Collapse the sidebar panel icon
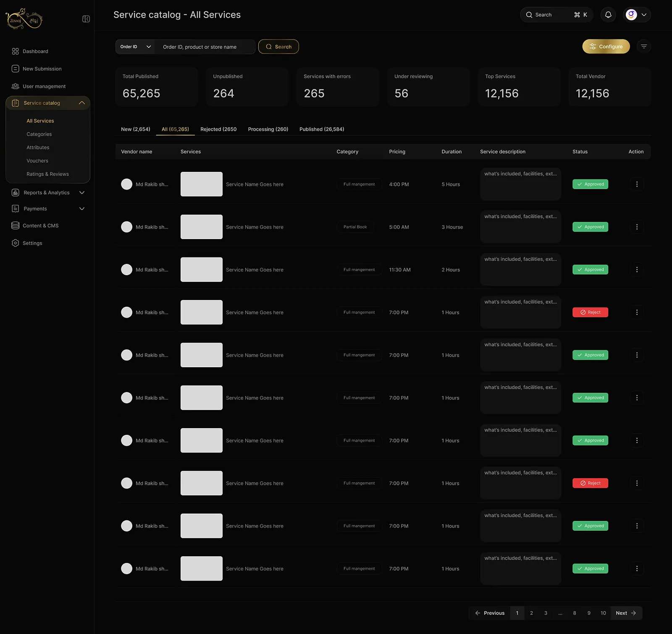672x634 pixels. [86, 19]
